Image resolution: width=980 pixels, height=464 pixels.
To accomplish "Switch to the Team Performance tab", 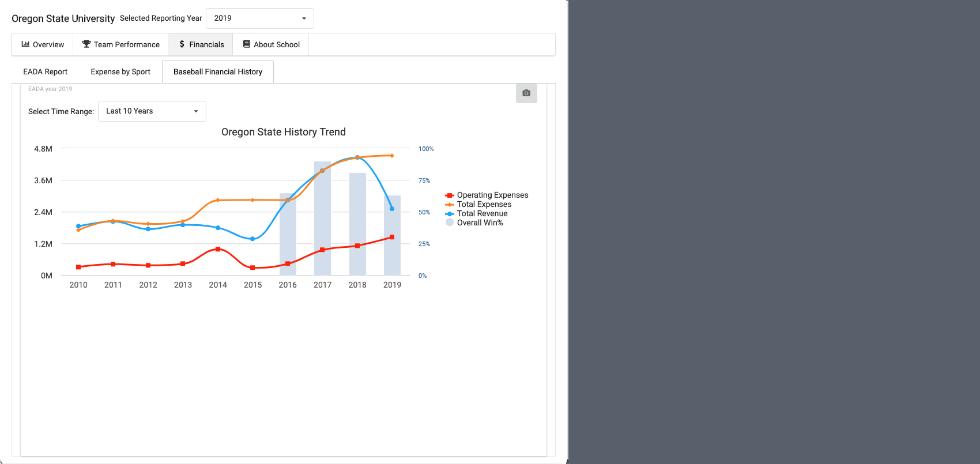I will (120, 44).
